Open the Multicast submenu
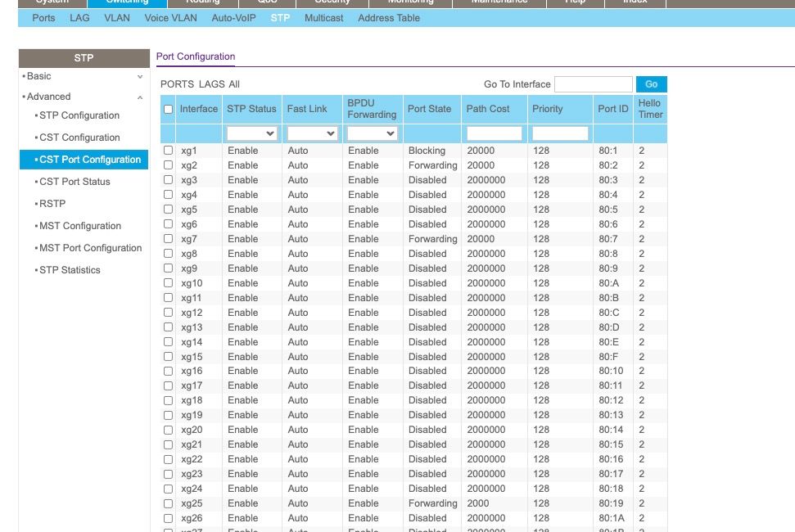This screenshot has height=532, width=795. pyautogui.click(x=324, y=18)
